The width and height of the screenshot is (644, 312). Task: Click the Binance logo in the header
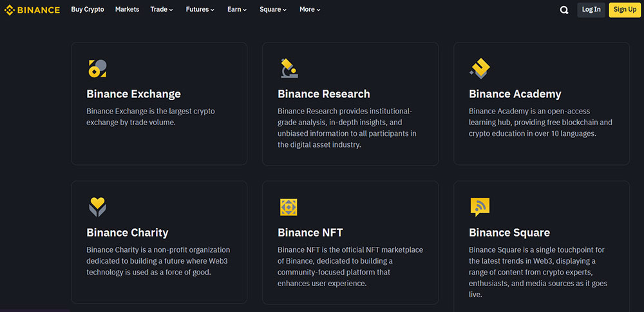[32, 10]
